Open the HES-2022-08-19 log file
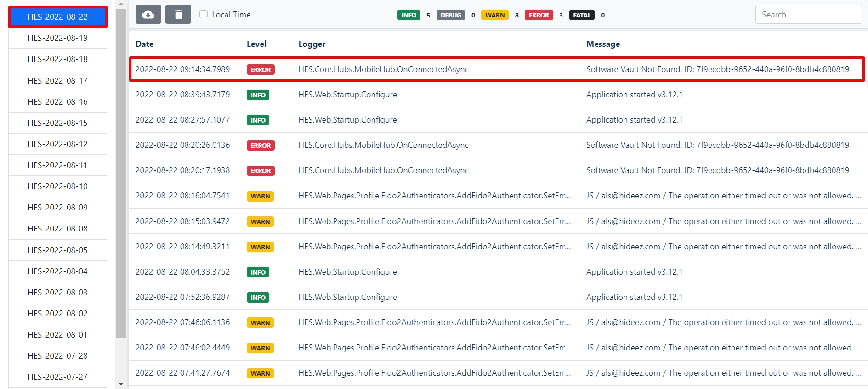Screen dimensions: 868x389 [57, 38]
